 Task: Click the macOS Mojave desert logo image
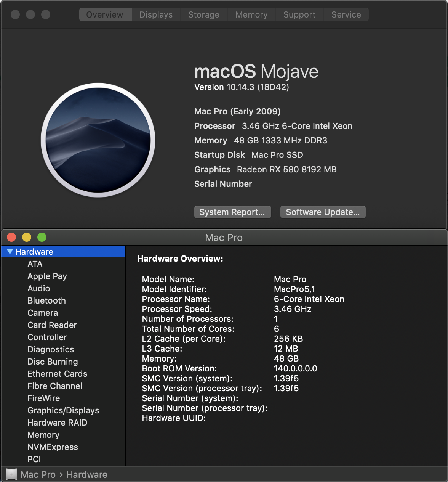[98, 140]
